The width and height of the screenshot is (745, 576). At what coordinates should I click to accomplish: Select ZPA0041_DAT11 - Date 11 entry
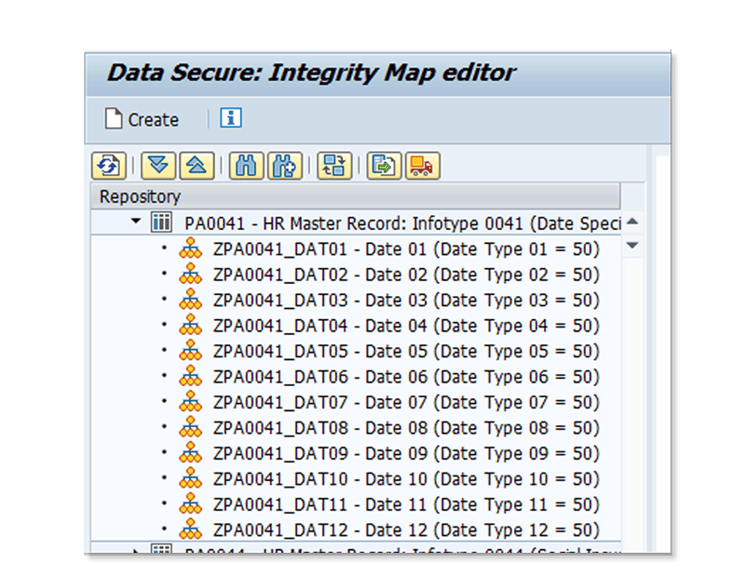click(x=406, y=505)
